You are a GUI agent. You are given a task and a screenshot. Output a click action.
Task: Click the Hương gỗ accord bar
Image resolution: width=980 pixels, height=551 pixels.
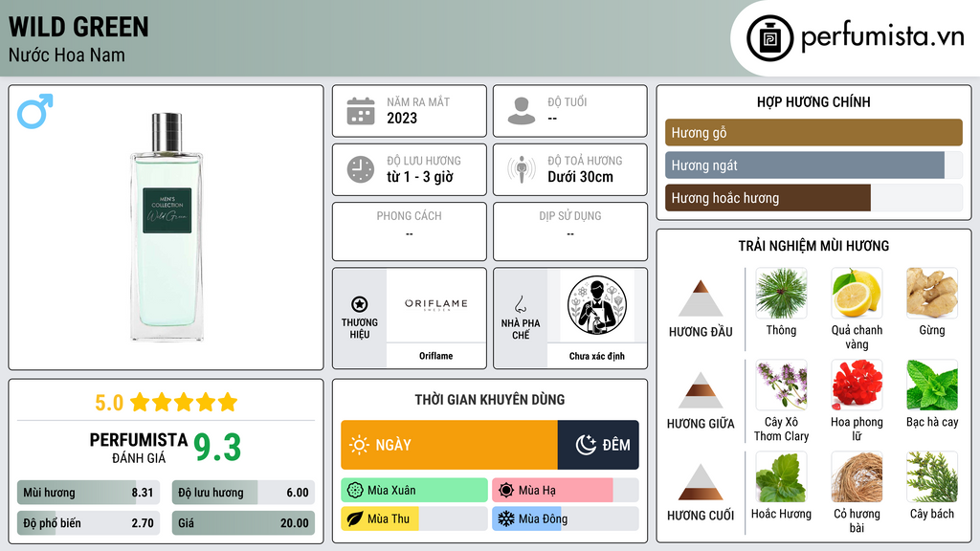(x=813, y=132)
